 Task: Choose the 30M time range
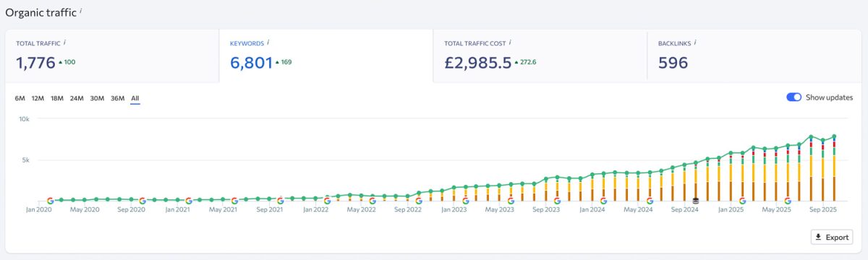tap(97, 98)
